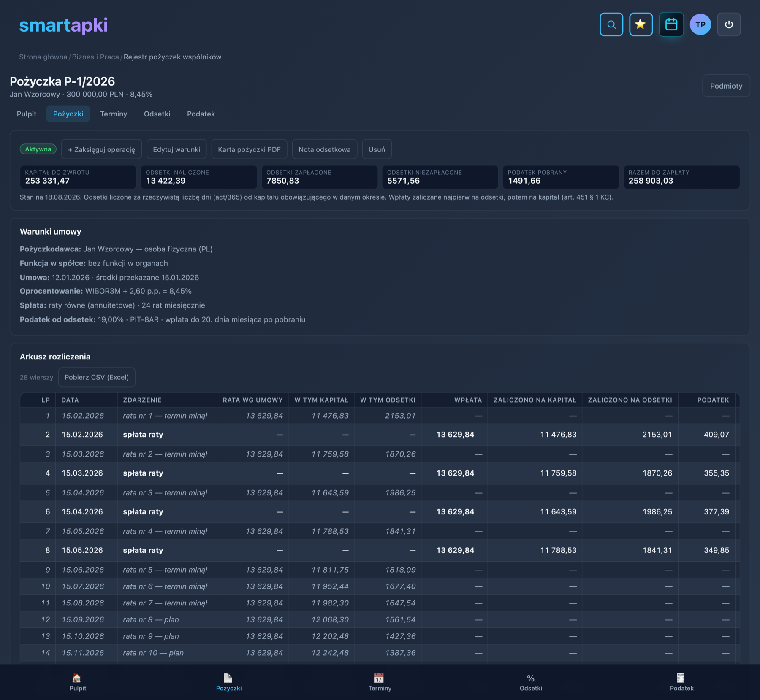Select the spłata raty row dated 15.03.2026
Screen dimensions: 760x700
(x=380, y=473)
